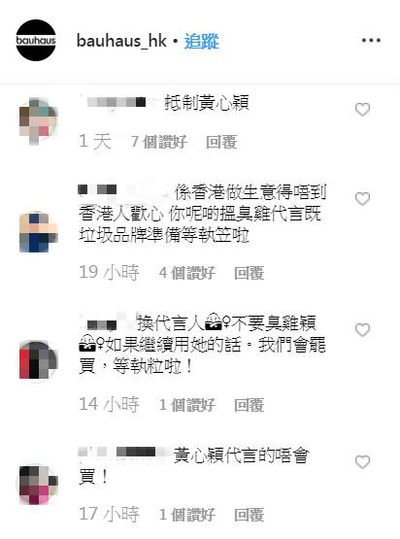Follow bauhaus_hk via the 追蹤 link

point(202,42)
